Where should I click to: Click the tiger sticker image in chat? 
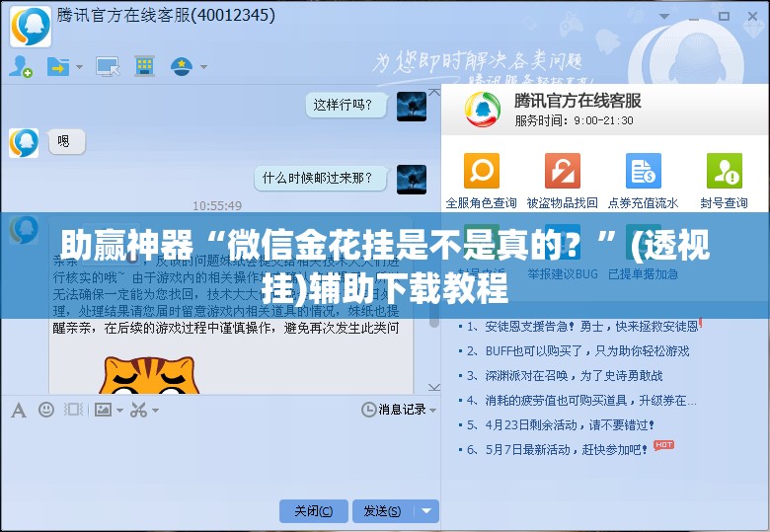click(149, 375)
